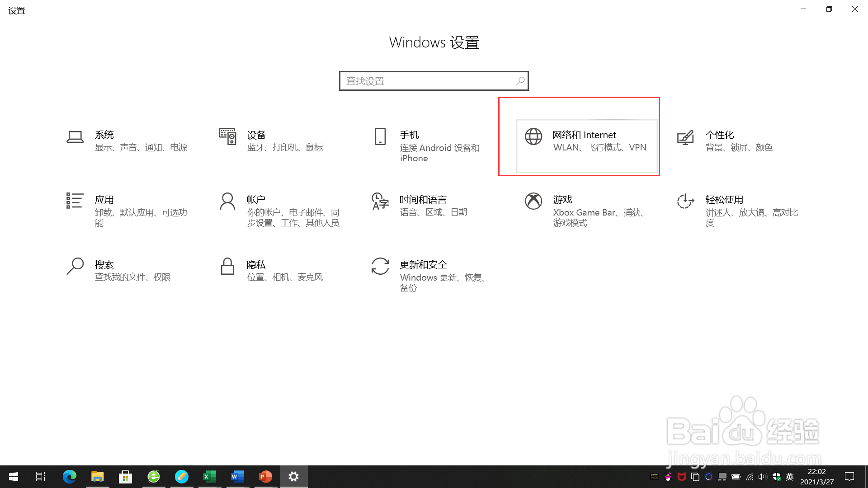Select the 系统 title text

coord(104,135)
